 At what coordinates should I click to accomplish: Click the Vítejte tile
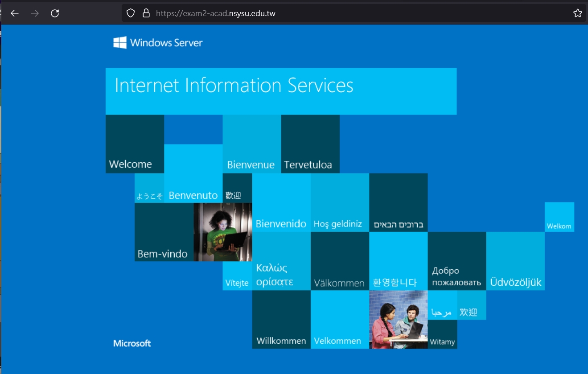237,276
